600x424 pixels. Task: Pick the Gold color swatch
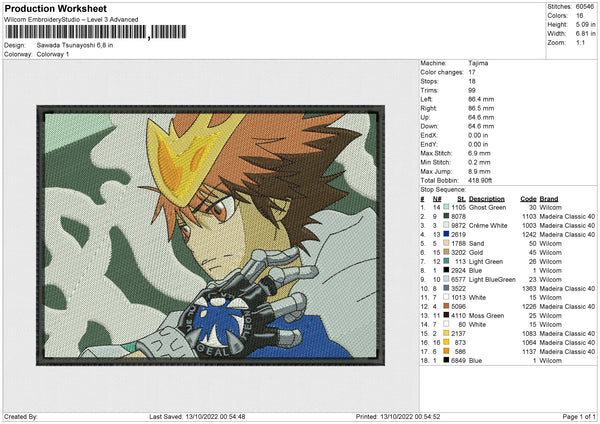point(446,252)
